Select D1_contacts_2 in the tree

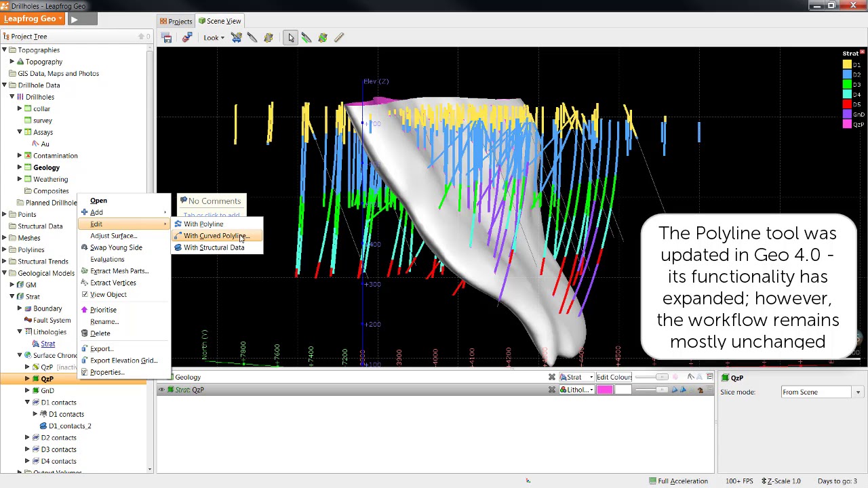[70, 426]
